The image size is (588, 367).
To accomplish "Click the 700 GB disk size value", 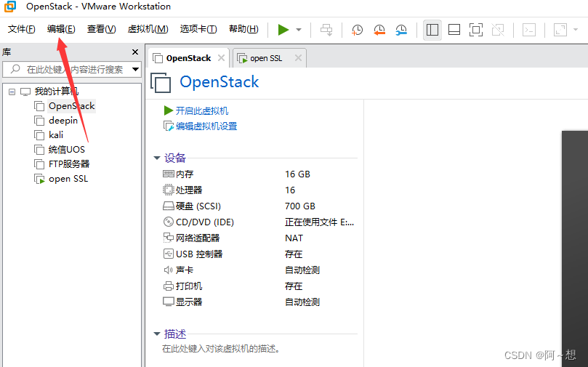I will 300,206.
